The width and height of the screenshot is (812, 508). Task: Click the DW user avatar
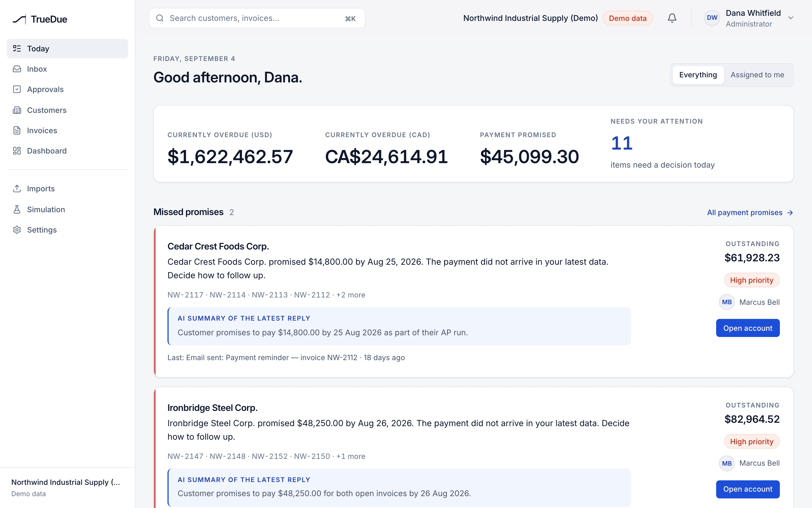tap(712, 18)
